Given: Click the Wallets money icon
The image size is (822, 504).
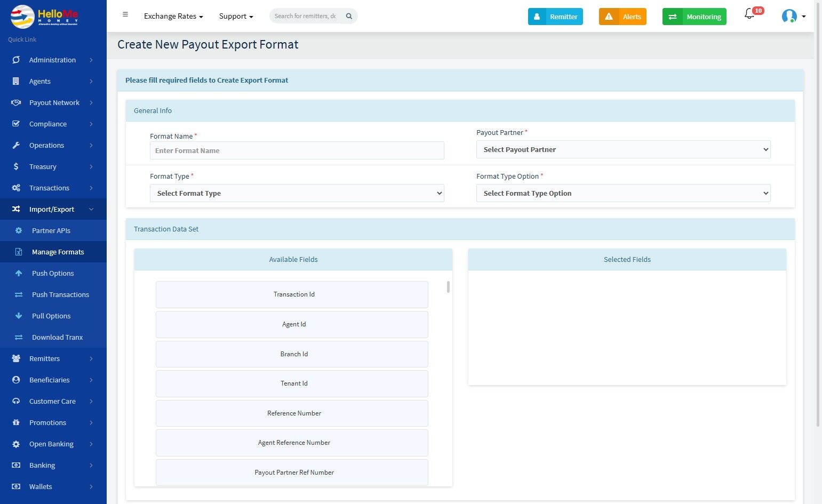Looking at the screenshot, I should (x=16, y=486).
